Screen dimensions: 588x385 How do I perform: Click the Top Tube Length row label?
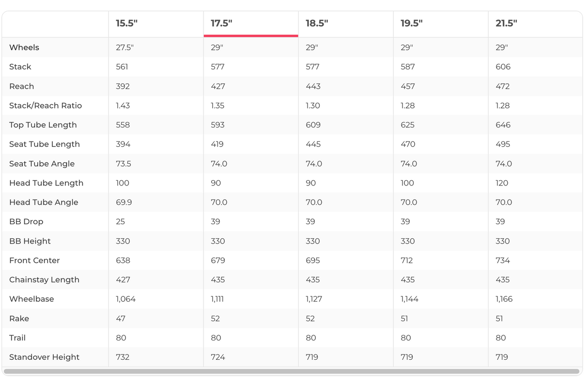[x=43, y=125]
